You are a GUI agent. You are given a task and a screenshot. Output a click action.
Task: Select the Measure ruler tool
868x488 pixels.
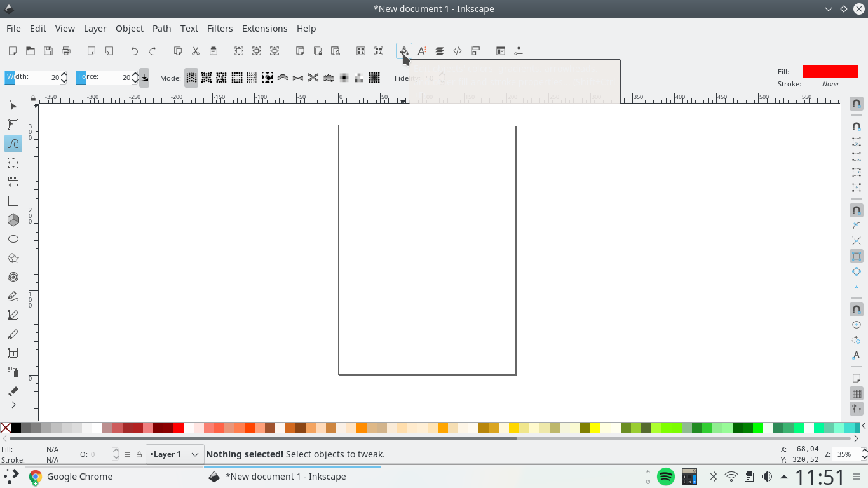click(13, 182)
